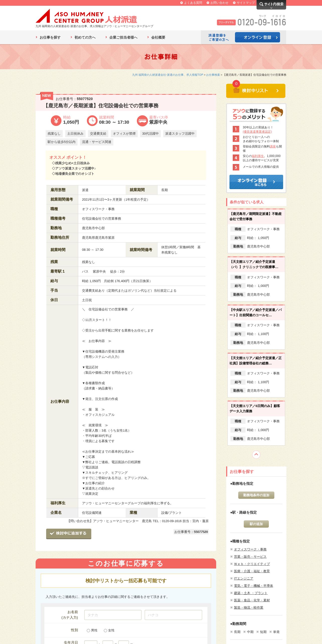
Task: Open the 検討中リスト button
Action: click(256, 91)
